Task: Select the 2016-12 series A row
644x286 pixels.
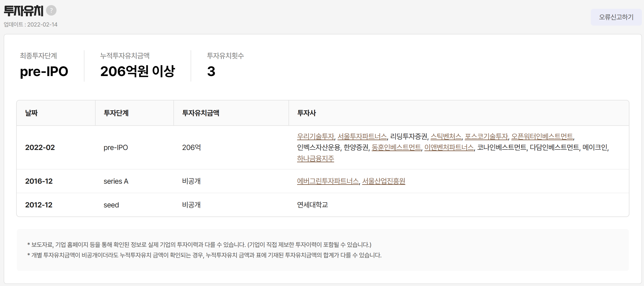Action: pos(39,181)
